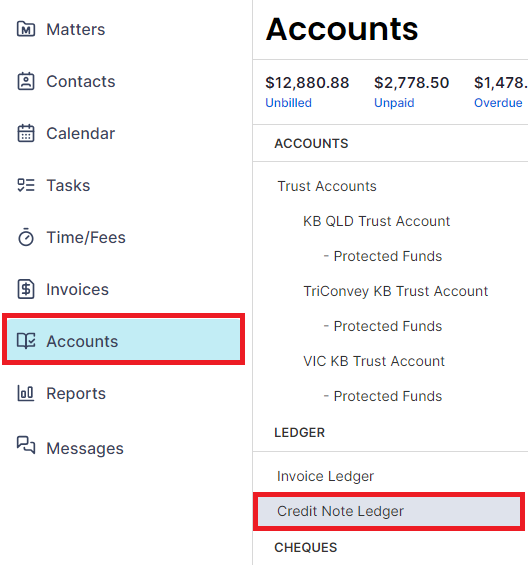
Task: Select the Calendar icon
Action: click(26, 133)
